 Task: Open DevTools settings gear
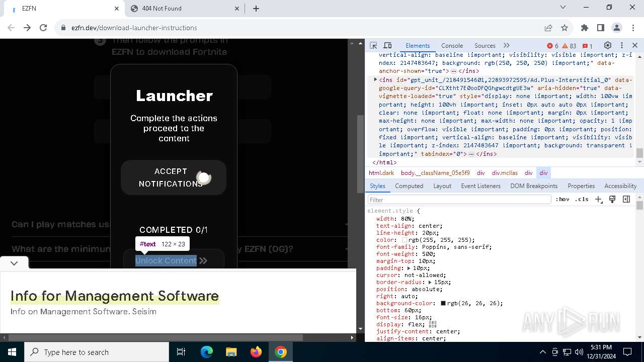pos(608,45)
